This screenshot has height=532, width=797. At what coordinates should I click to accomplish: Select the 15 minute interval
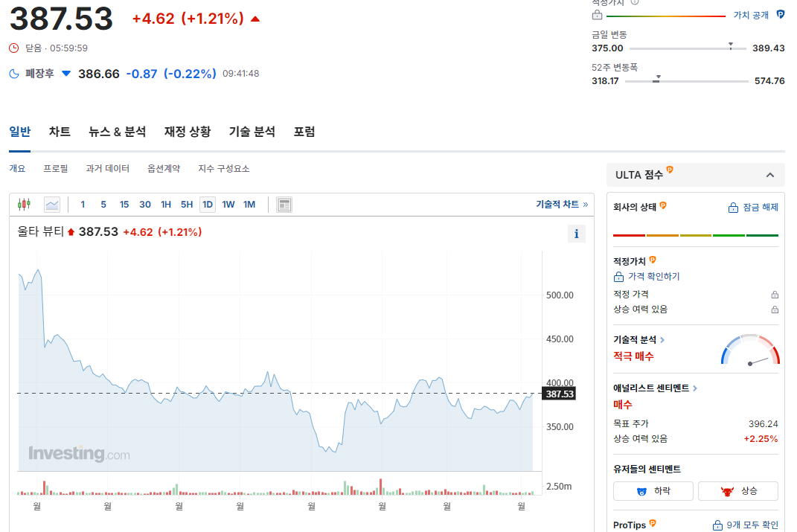click(x=124, y=205)
